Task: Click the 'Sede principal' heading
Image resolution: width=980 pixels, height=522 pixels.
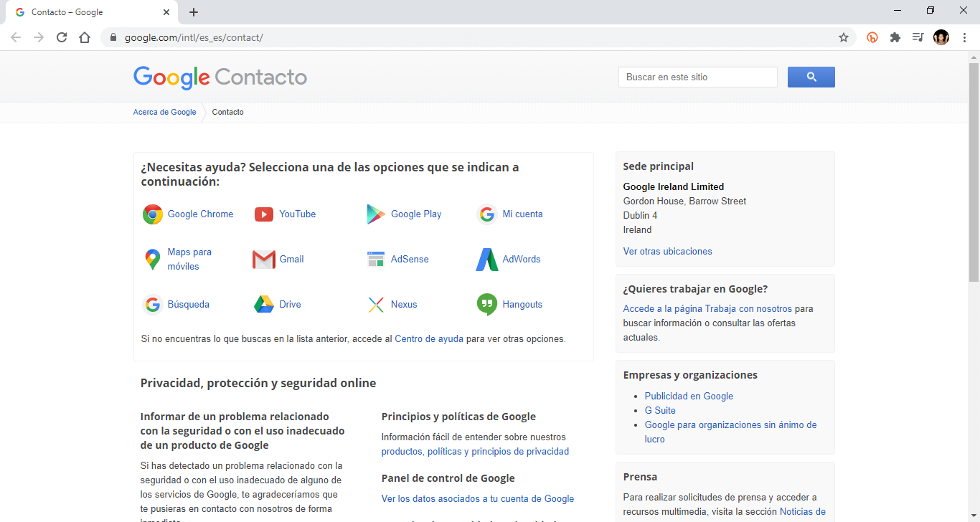Action: coord(659,166)
